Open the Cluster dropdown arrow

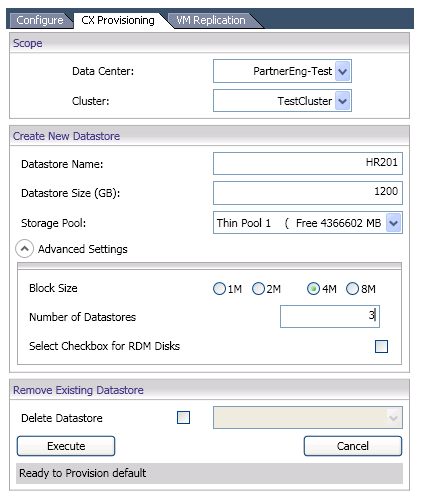click(342, 100)
